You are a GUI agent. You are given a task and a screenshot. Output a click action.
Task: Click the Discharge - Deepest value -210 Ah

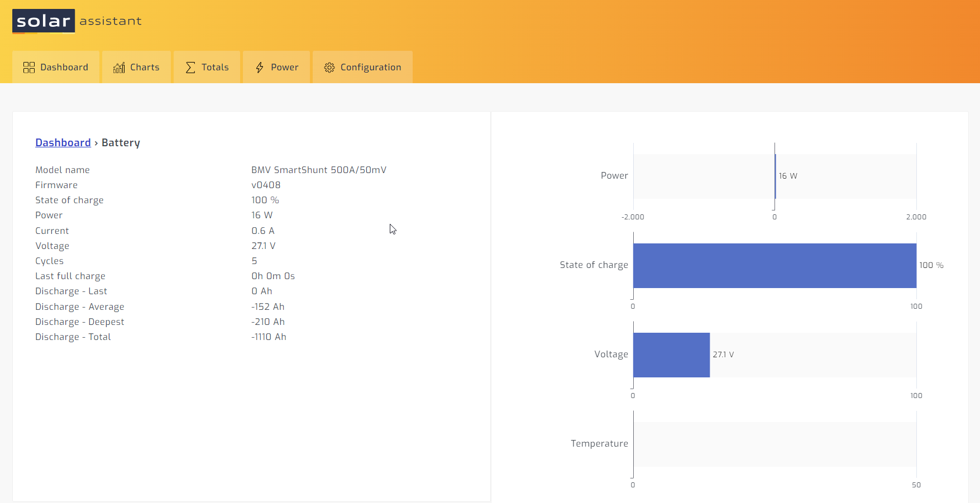[268, 322]
